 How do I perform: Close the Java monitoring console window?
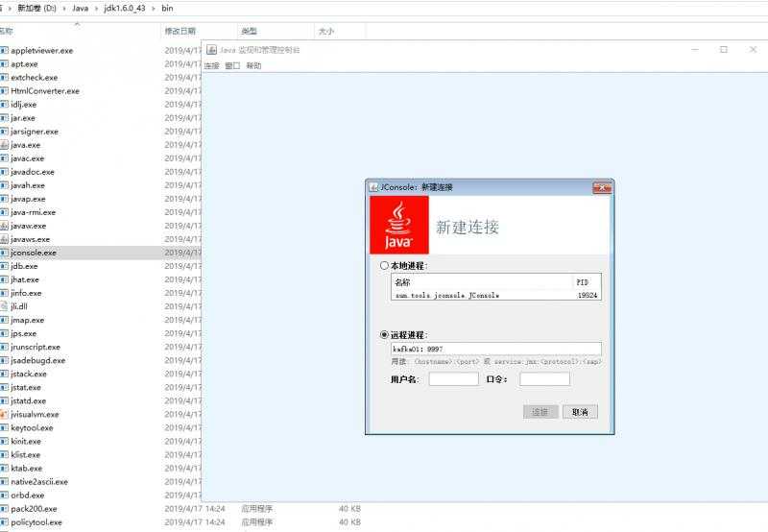pos(754,50)
